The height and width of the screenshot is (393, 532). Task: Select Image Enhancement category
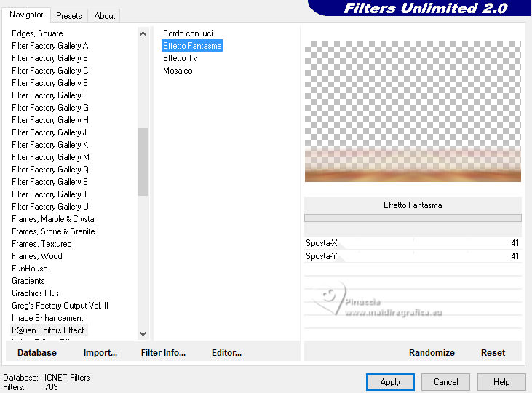click(47, 318)
